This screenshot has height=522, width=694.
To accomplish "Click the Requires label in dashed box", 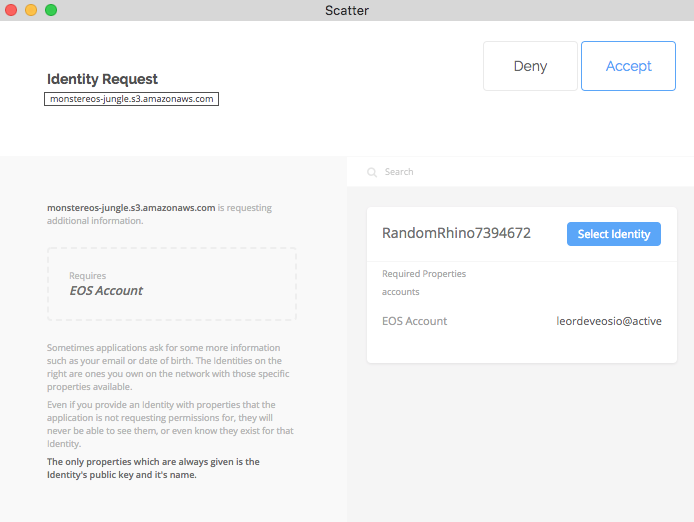I will click(88, 276).
